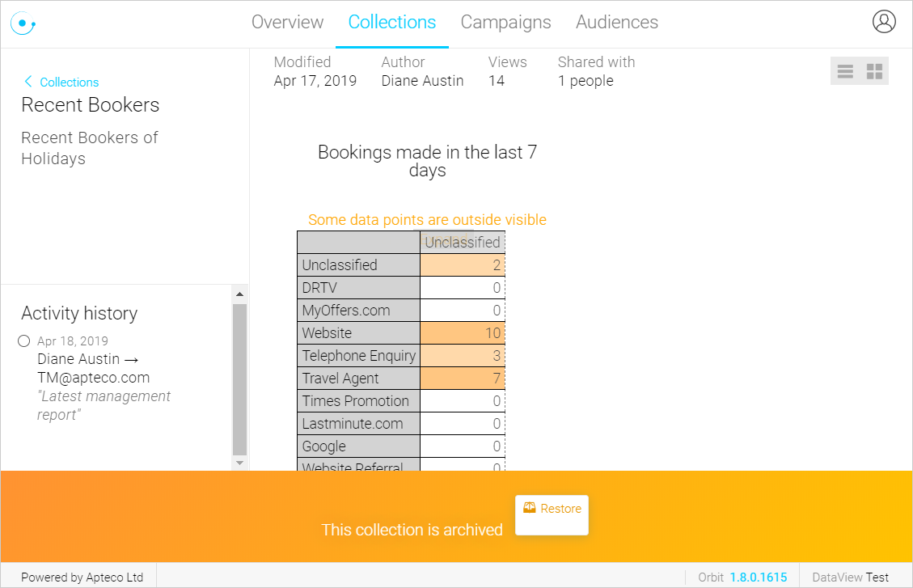Select the Apr 18, 2019 activity circle
Screen dimensions: 913x588
pos(24,341)
